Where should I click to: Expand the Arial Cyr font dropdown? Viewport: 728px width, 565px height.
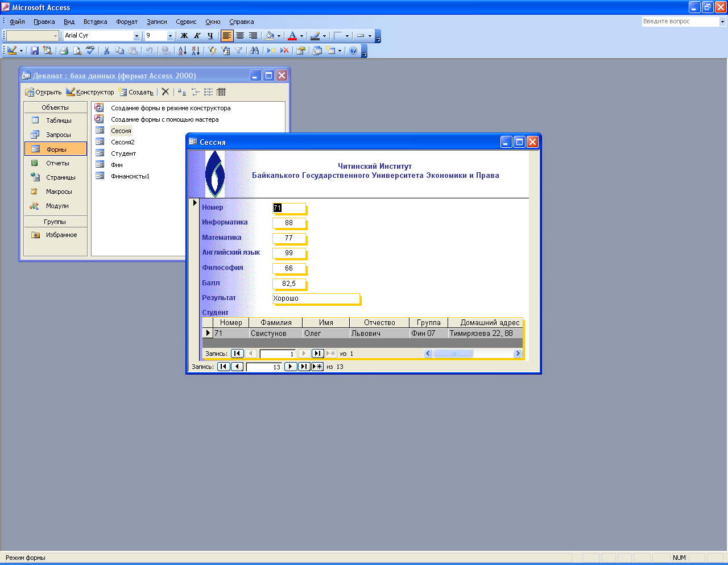pyautogui.click(x=136, y=36)
